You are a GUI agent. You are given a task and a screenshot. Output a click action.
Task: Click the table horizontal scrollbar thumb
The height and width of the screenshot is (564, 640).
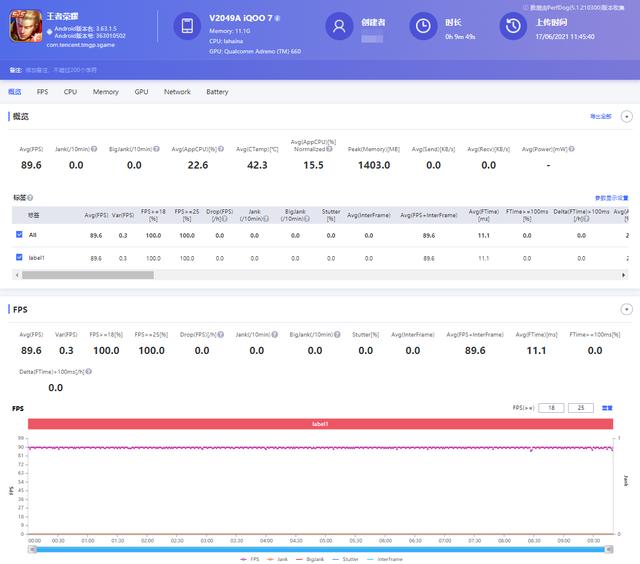(x=88, y=275)
